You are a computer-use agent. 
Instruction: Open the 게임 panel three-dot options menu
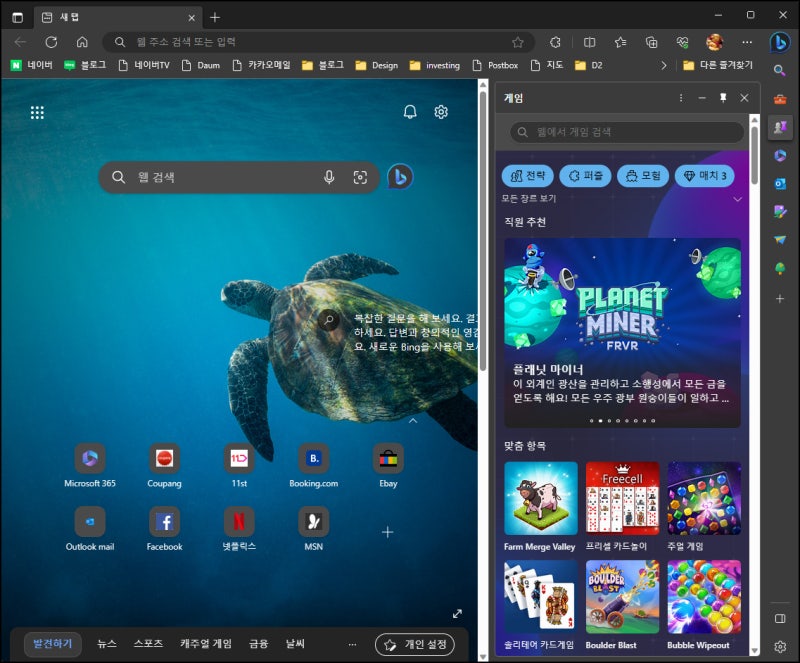[x=681, y=97]
